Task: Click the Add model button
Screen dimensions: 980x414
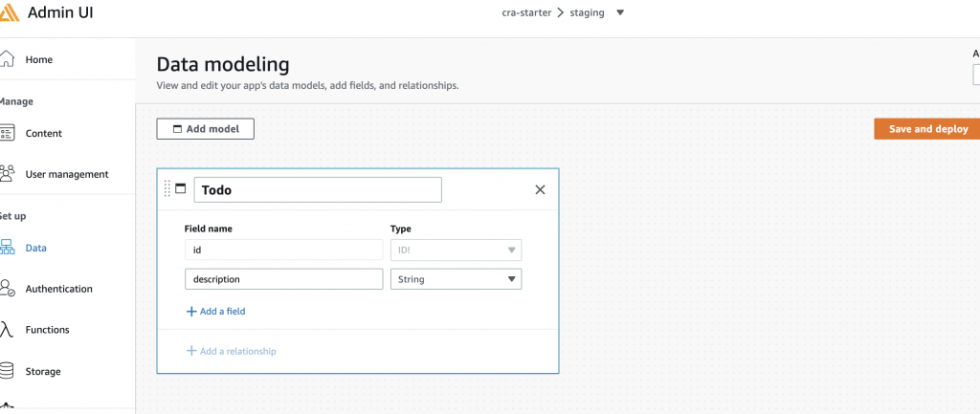Action: [x=205, y=129]
